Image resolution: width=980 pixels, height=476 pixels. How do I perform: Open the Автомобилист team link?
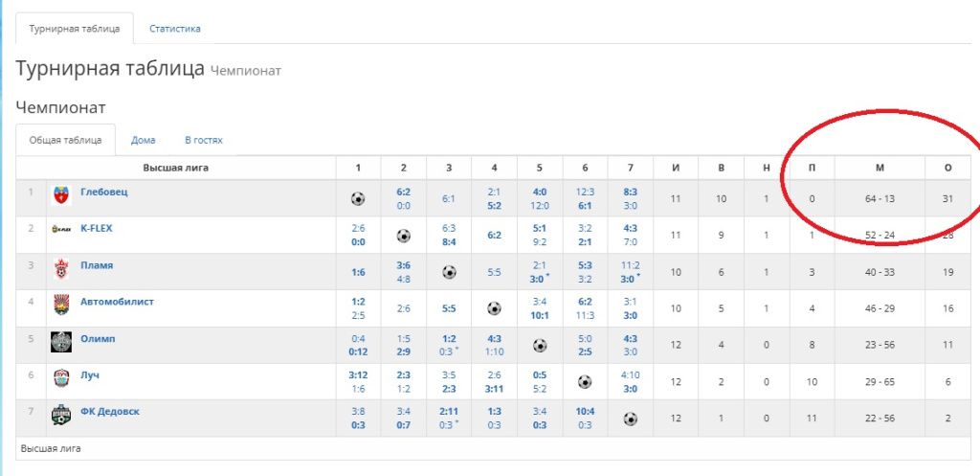point(117,302)
